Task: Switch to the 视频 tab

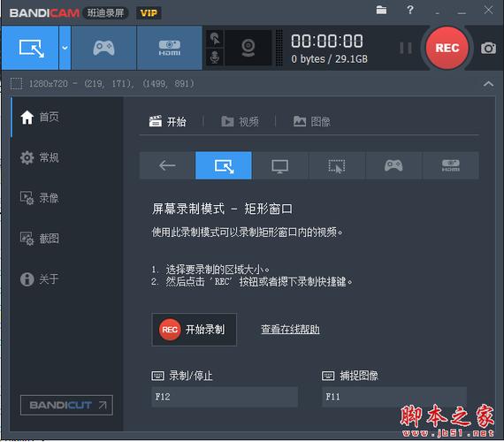Action: [240, 121]
